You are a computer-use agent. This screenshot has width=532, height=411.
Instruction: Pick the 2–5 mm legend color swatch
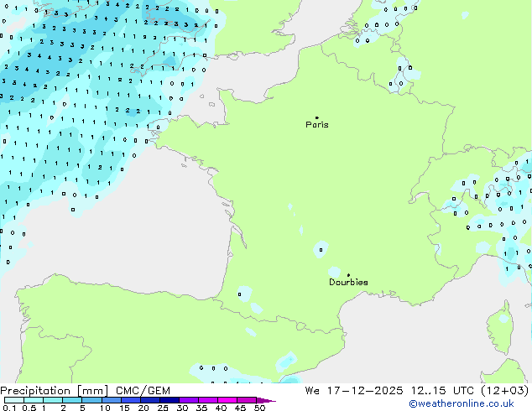pyautogui.click(x=72, y=400)
